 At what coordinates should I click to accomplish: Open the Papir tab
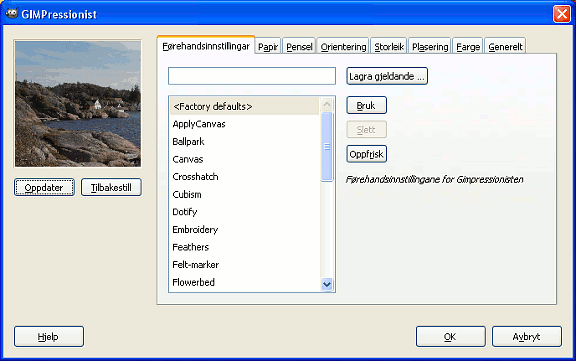pos(268,47)
